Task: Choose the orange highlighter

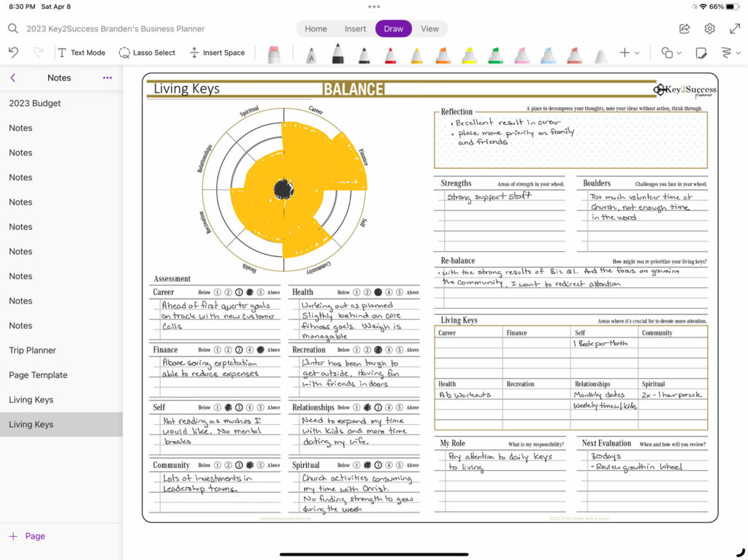Action: (443, 55)
